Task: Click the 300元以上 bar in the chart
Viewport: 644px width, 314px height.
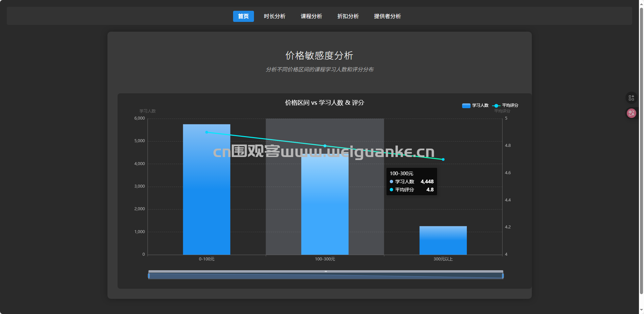Action: [443, 241]
